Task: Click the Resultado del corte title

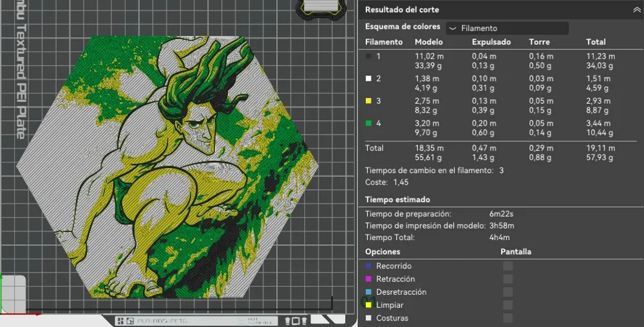Action: 402,10
